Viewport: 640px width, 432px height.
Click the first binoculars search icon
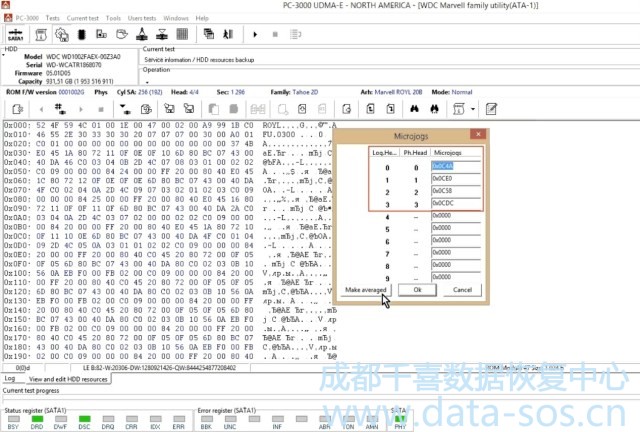pyautogui.click(x=414, y=109)
